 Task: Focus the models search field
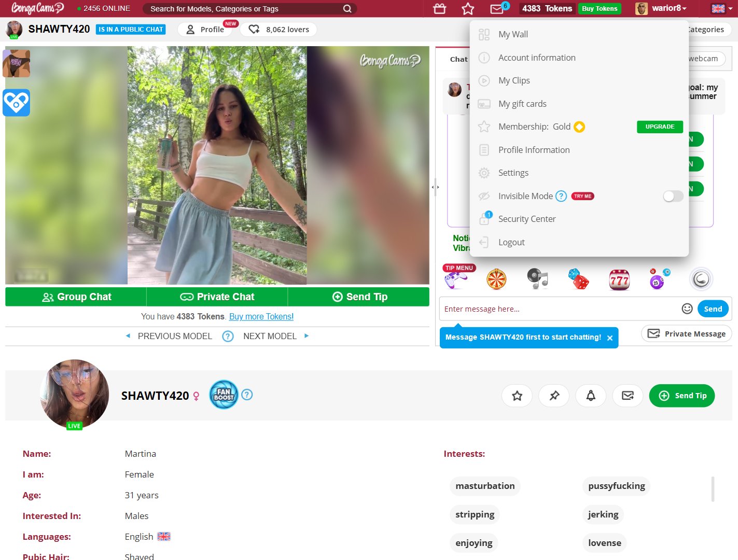244,9
